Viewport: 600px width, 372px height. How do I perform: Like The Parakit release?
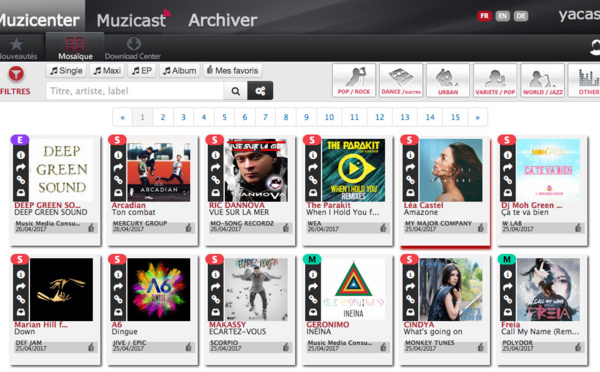(383, 228)
